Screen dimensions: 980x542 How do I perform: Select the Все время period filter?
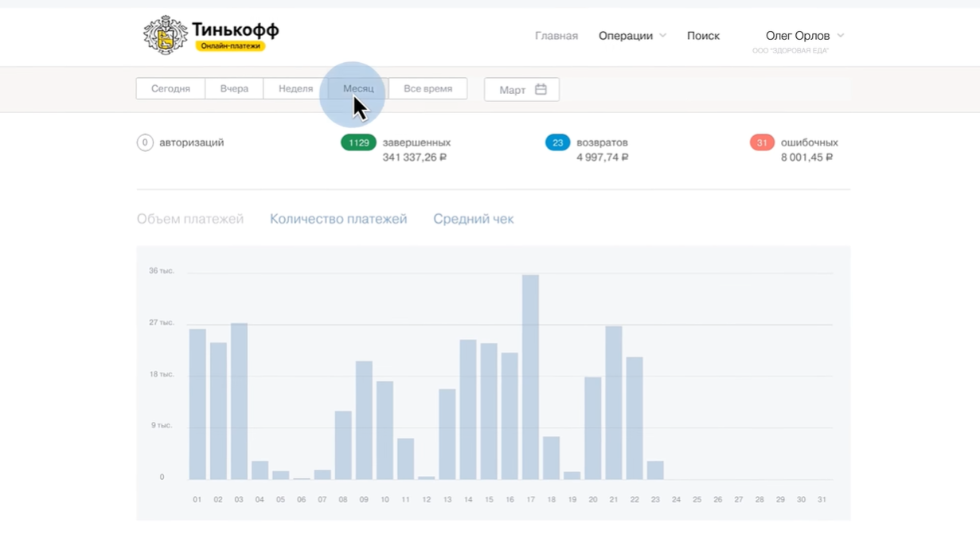(x=428, y=88)
